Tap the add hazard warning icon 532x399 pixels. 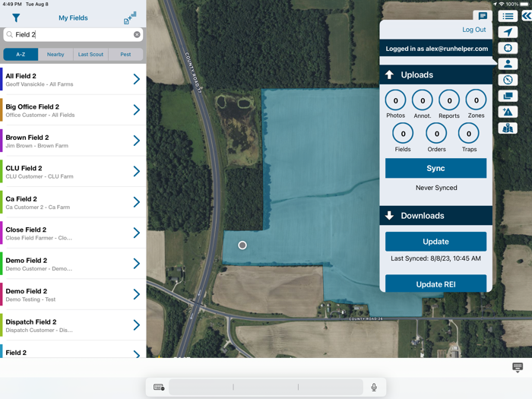508,112
